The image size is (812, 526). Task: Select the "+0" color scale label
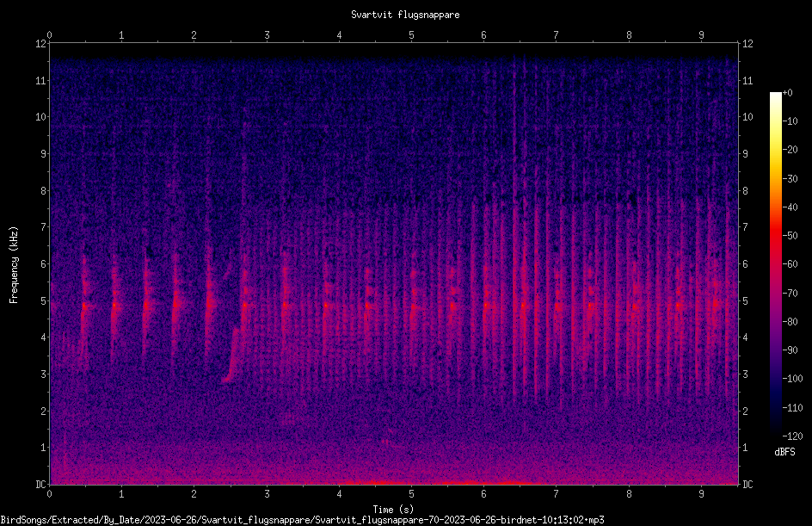pos(788,93)
